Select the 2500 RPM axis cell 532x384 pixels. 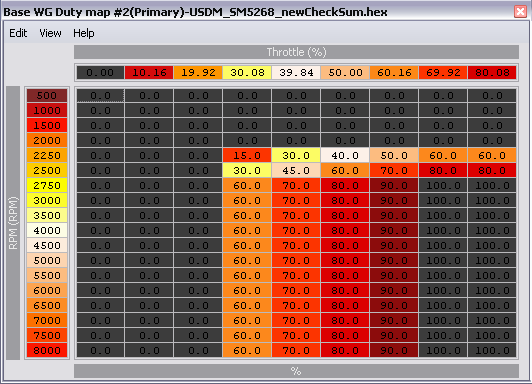coord(47,171)
